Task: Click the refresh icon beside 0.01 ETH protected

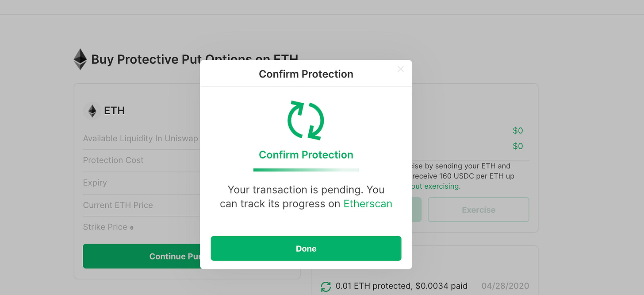Action: click(x=326, y=286)
